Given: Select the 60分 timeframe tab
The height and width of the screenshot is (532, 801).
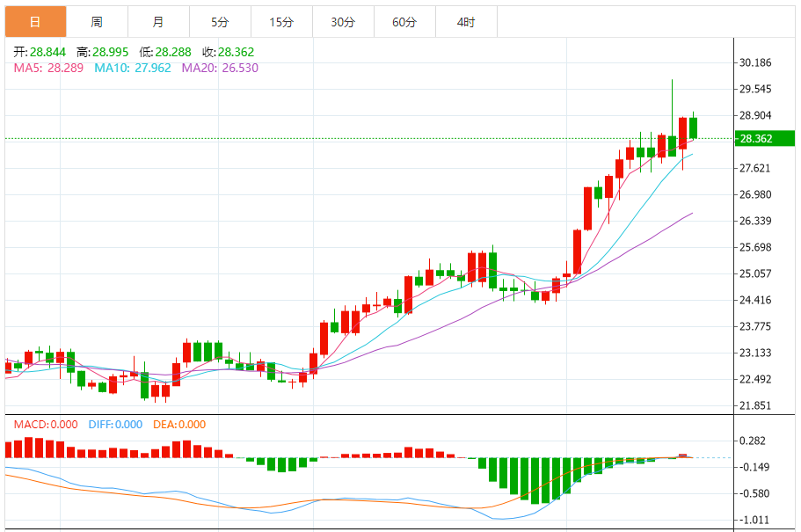Looking at the screenshot, I should click(404, 22).
